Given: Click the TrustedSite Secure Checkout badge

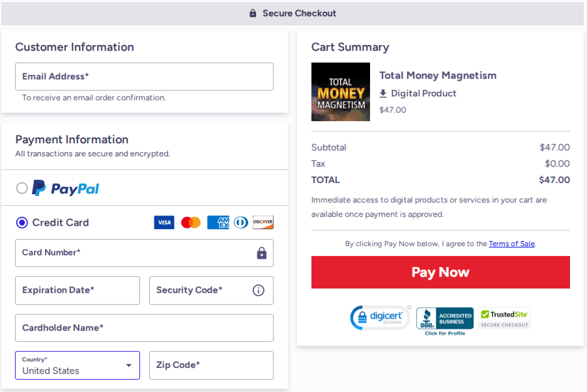Looking at the screenshot, I should click(x=504, y=318).
